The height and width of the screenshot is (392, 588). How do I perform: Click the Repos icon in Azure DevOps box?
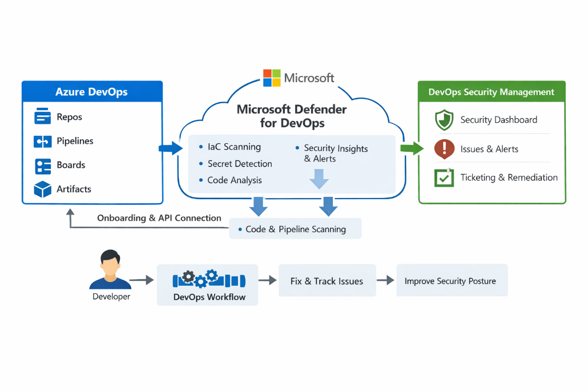(42, 116)
